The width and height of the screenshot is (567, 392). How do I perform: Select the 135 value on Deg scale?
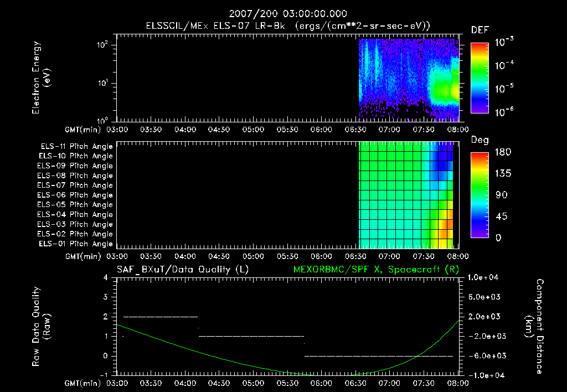[x=503, y=174]
